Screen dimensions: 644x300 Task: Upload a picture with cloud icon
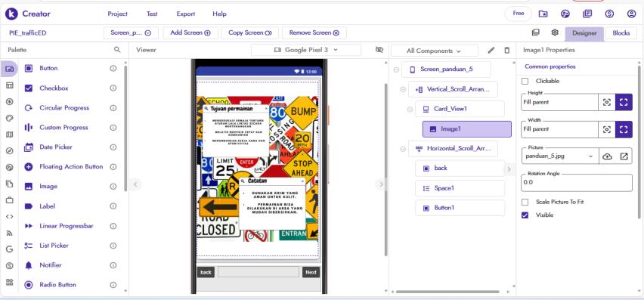[x=607, y=156]
